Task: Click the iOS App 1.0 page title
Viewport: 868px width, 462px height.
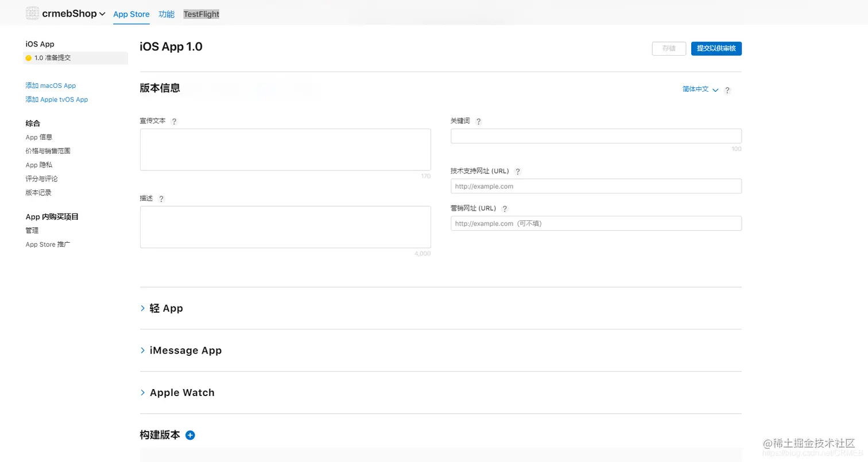Action: [171, 47]
